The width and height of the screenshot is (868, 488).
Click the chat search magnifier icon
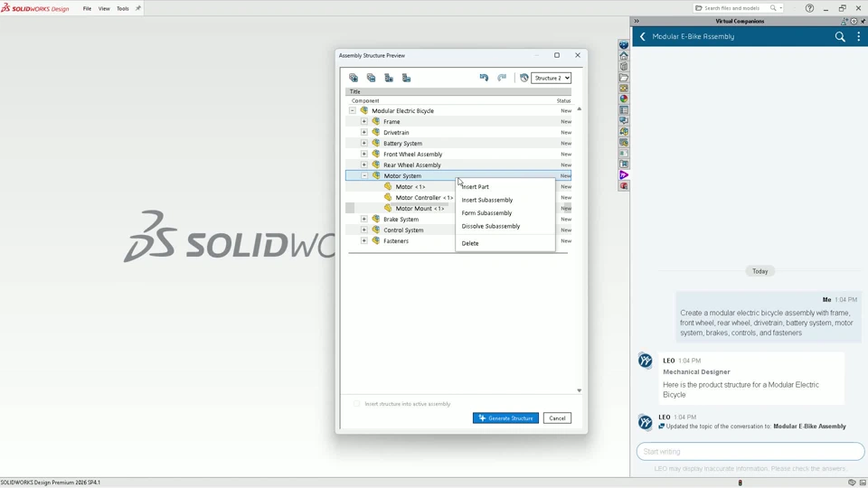click(x=840, y=36)
